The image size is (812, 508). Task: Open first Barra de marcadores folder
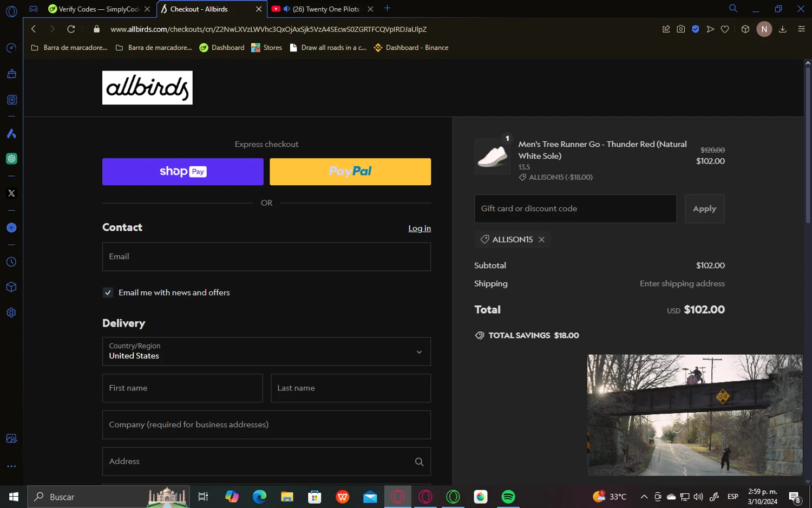[69, 48]
